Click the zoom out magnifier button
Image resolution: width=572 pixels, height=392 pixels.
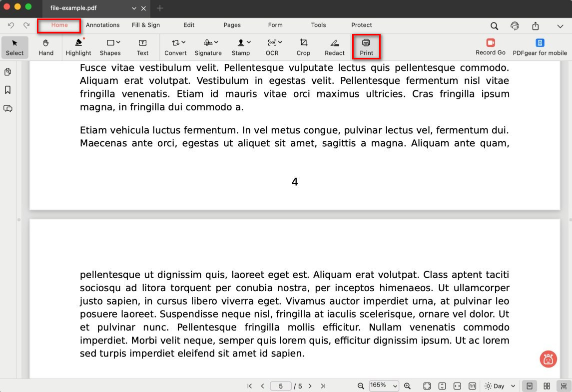click(x=361, y=386)
